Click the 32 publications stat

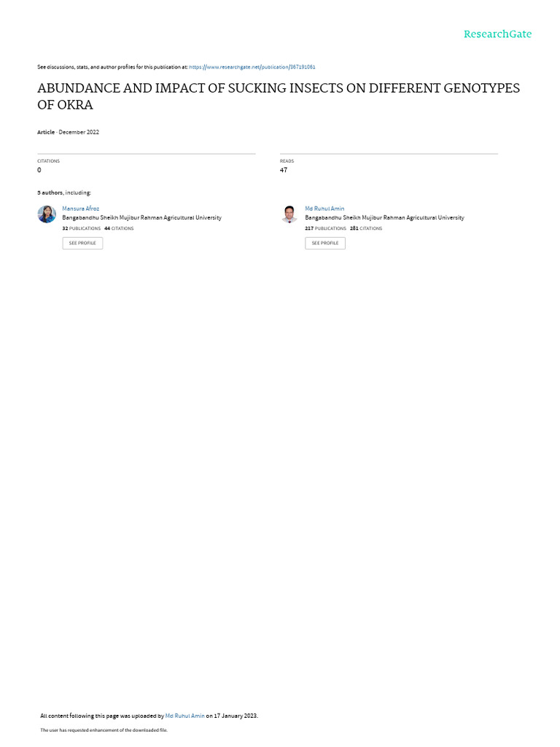click(82, 228)
